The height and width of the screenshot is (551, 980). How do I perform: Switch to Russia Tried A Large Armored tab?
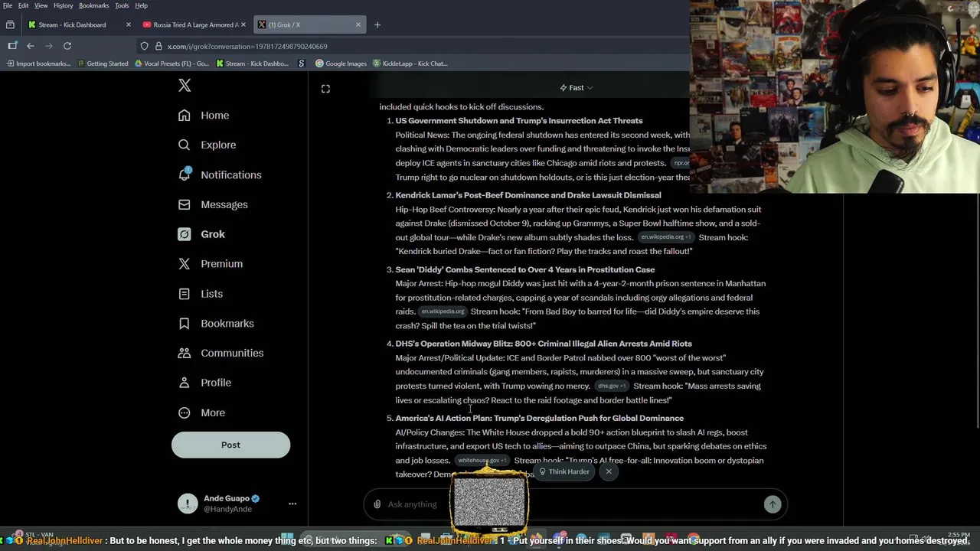click(195, 24)
